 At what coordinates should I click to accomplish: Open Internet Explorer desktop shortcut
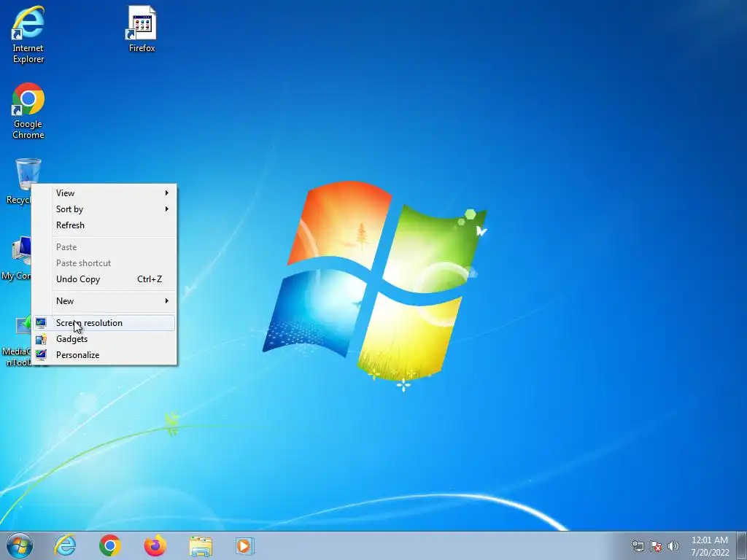28,34
